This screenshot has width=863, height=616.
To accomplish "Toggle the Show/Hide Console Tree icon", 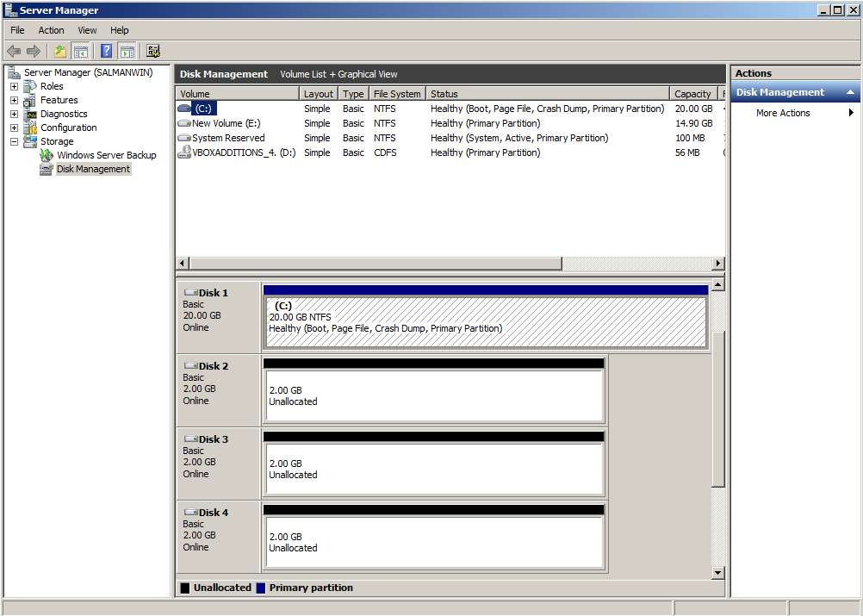I will (x=80, y=52).
